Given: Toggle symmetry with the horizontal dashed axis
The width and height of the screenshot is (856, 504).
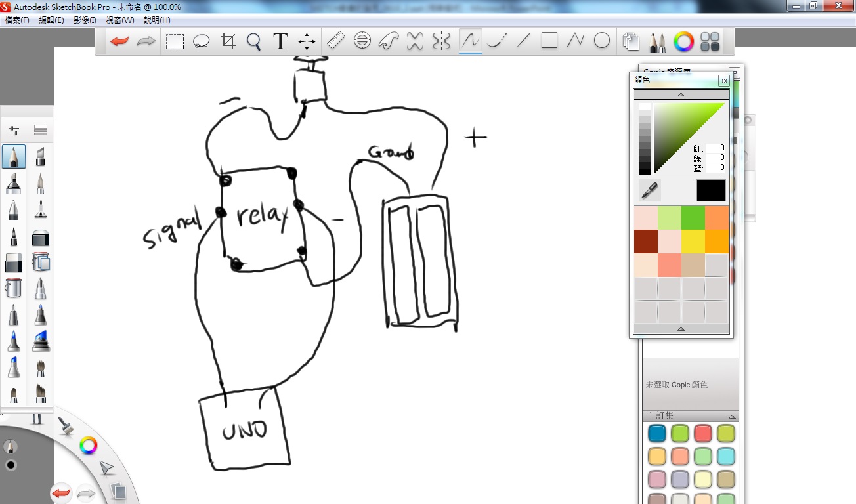Looking at the screenshot, I should click(x=414, y=41).
